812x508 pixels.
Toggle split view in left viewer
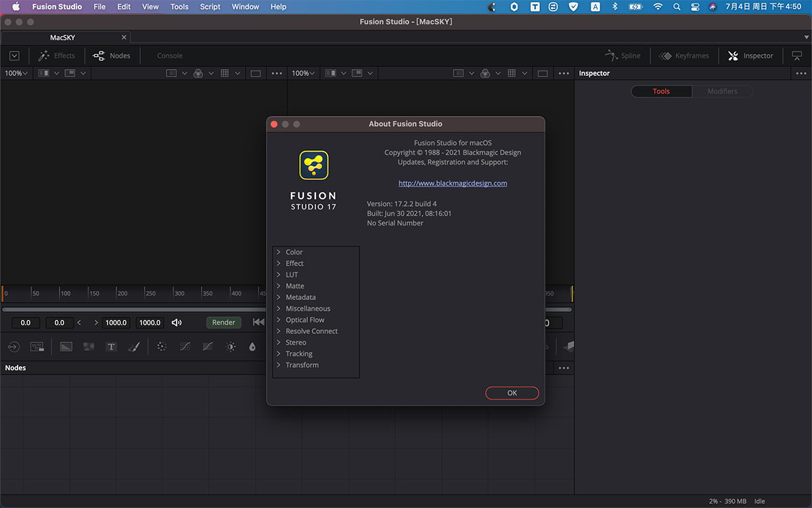click(43, 73)
